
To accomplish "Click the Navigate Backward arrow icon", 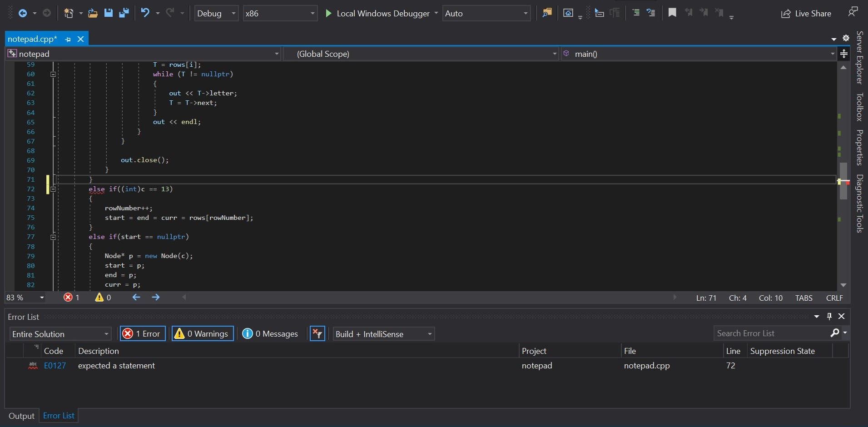I will coord(22,13).
